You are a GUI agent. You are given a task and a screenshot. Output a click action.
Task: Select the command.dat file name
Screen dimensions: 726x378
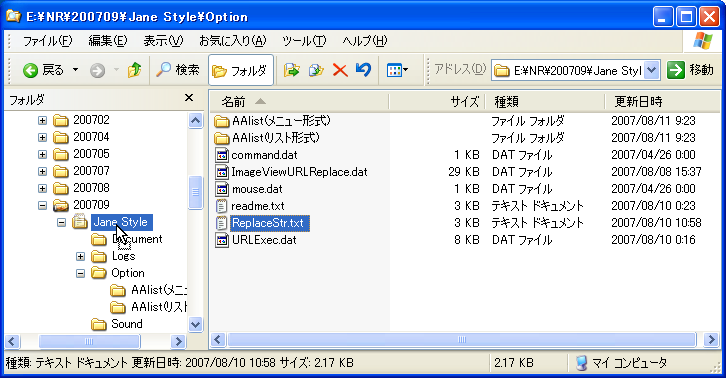pyautogui.click(x=264, y=155)
